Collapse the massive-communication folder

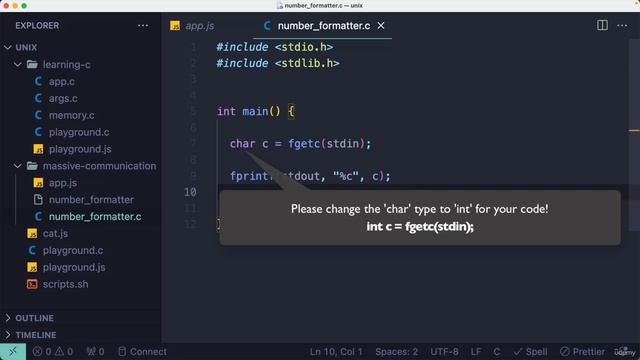click(x=18, y=166)
